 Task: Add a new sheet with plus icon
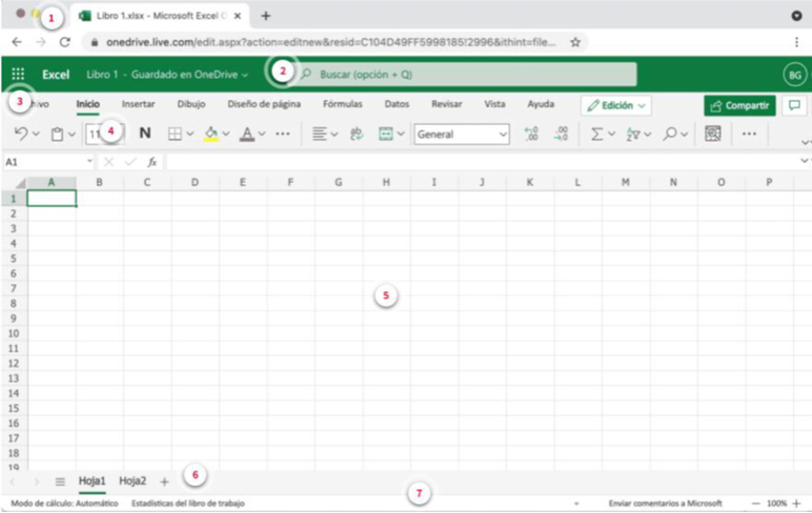tap(164, 482)
